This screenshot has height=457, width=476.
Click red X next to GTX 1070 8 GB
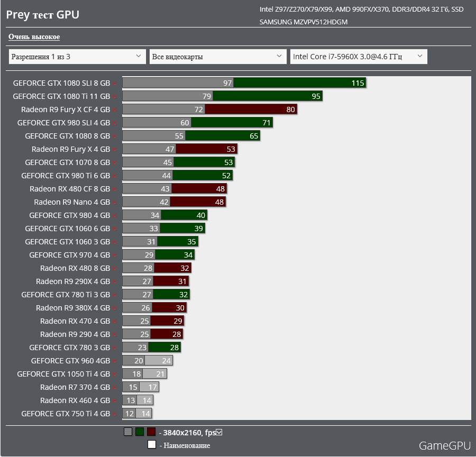(114, 163)
